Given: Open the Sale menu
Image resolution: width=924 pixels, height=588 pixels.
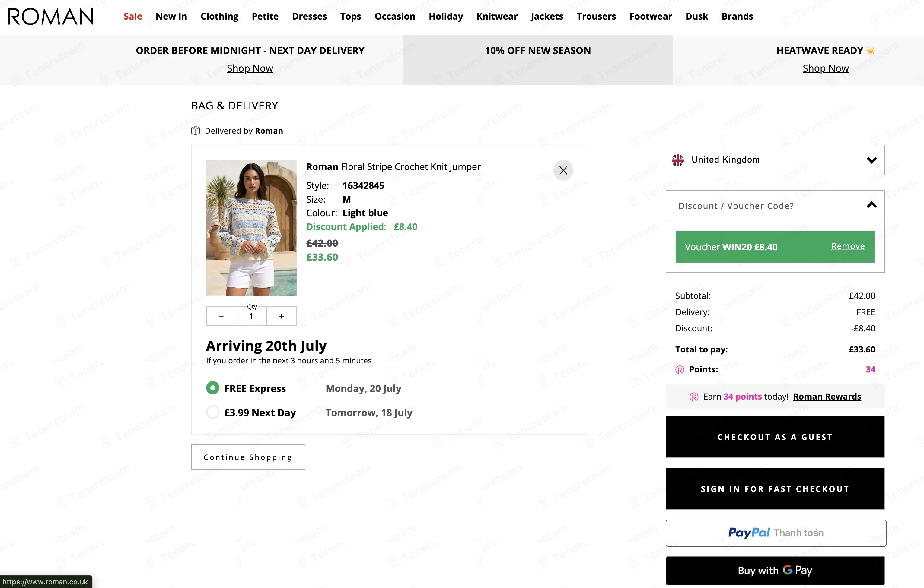Looking at the screenshot, I should [x=133, y=17].
